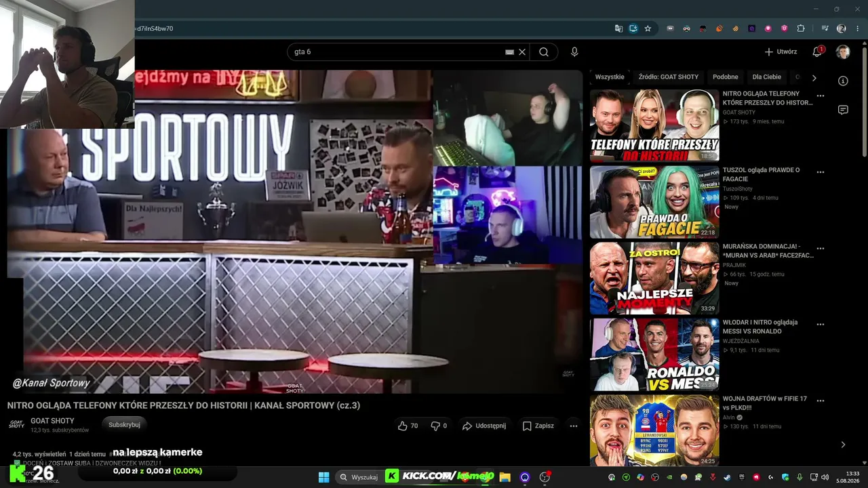Screen dimensions: 868x488
Task: Click the main video player frame
Action: coord(295,232)
